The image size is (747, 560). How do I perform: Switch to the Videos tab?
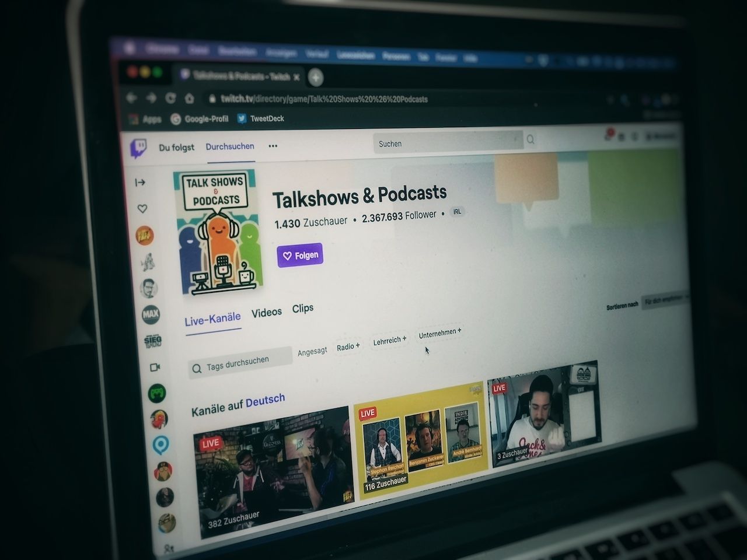(267, 313)
